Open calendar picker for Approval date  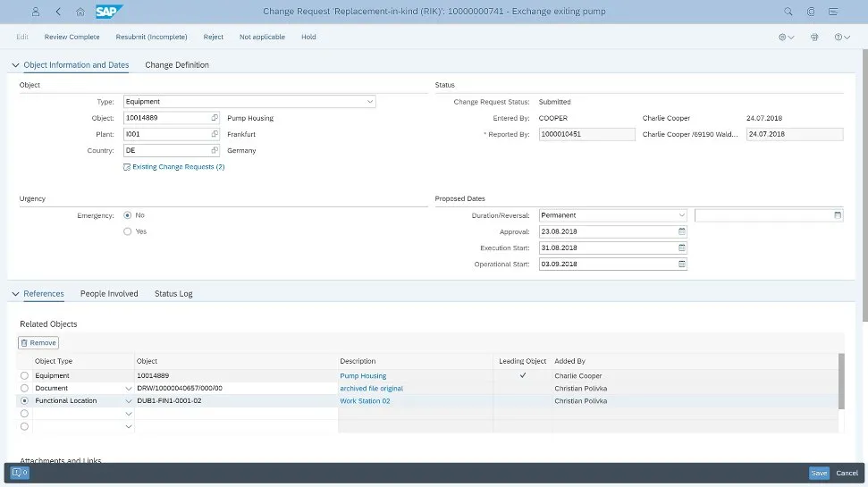(x=682, y=231)
